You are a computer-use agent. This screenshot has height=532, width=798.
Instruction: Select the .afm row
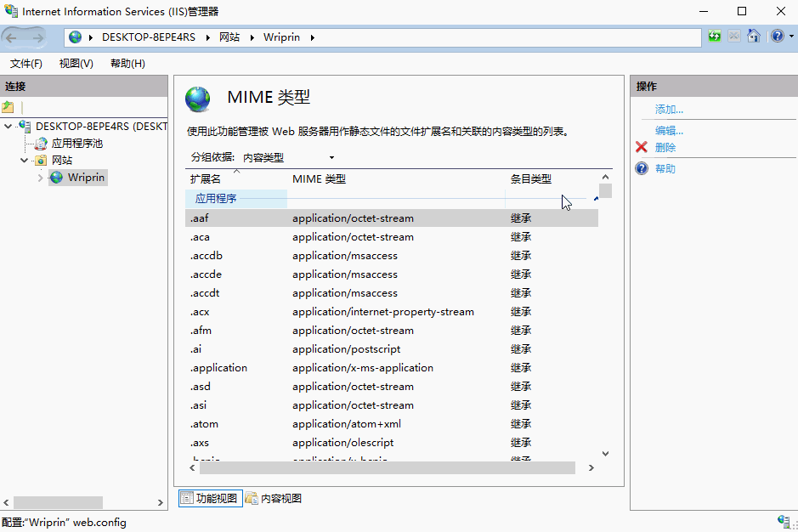pyautogui.click(x=392, y=331)
